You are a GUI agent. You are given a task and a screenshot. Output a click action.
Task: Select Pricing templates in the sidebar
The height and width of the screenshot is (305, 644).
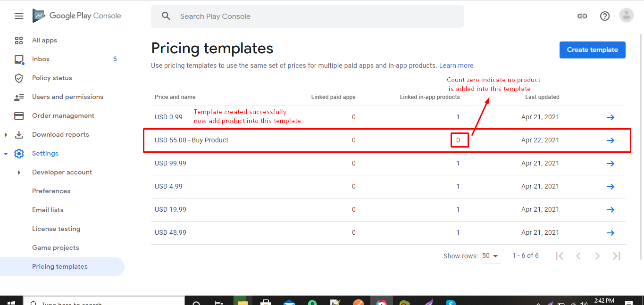pyautogui.click(x=60, y=267)
